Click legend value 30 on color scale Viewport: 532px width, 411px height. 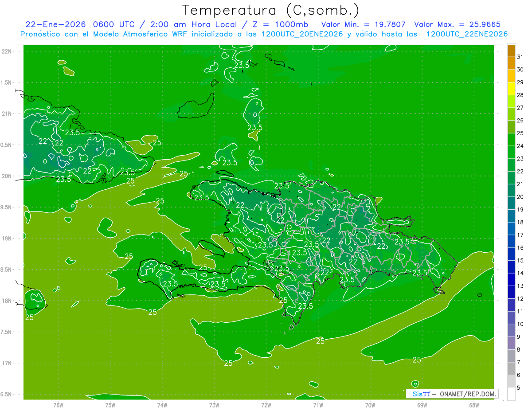pos(520,70)
